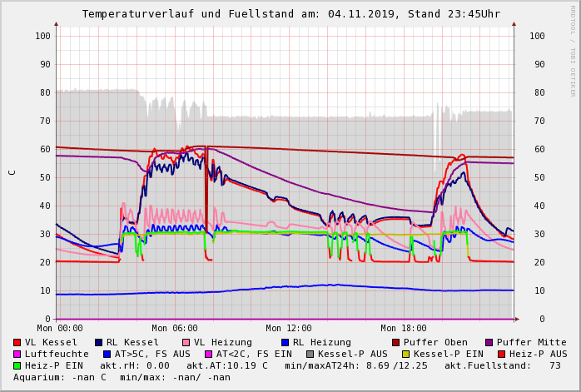This screenshot has width=581, height=392.
Task: Click the blue RL Heizung legend swatch
Action: point(285,342)
